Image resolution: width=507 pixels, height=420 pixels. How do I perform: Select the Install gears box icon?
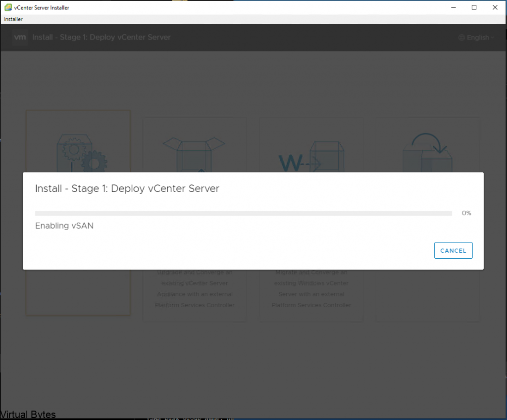tap(82, 153)
